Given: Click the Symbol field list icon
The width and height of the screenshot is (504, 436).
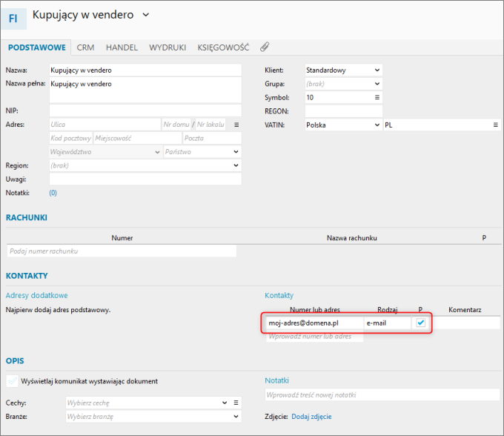Looking at the screenshot, I should pyautogui.click(x=377, y=97).
